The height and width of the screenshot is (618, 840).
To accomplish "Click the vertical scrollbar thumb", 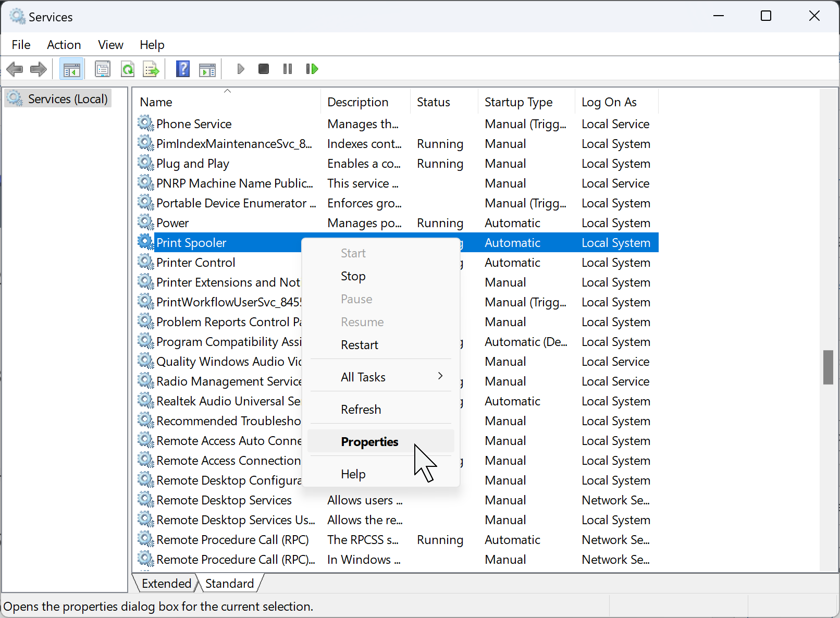I will (829, 367).
